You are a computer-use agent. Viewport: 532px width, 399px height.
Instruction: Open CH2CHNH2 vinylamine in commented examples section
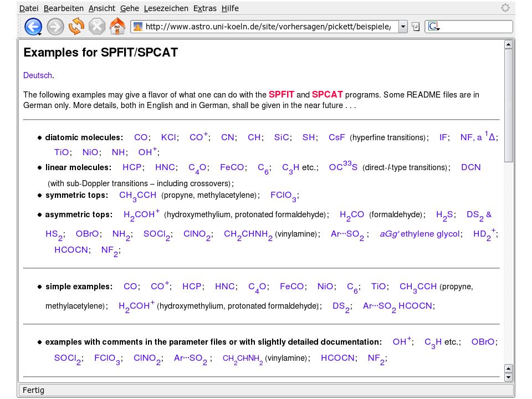click(243, 359)
